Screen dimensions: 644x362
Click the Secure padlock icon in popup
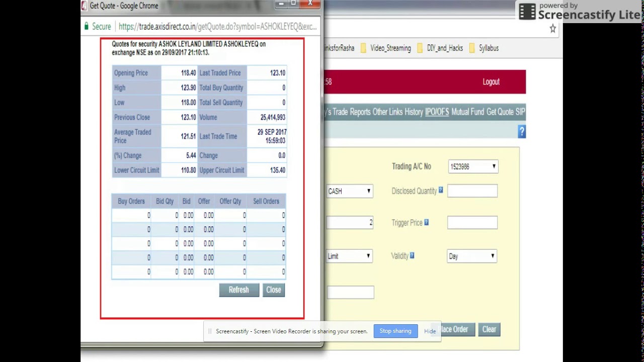coord(87,26)
